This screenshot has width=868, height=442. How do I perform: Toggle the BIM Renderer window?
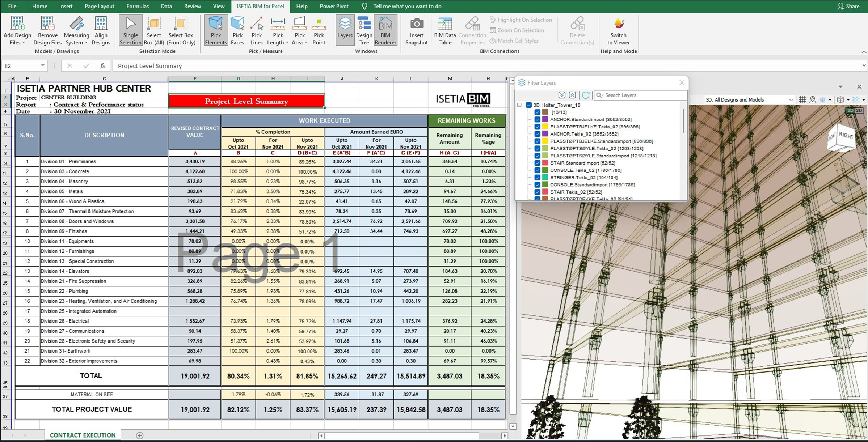pos(385,31)
